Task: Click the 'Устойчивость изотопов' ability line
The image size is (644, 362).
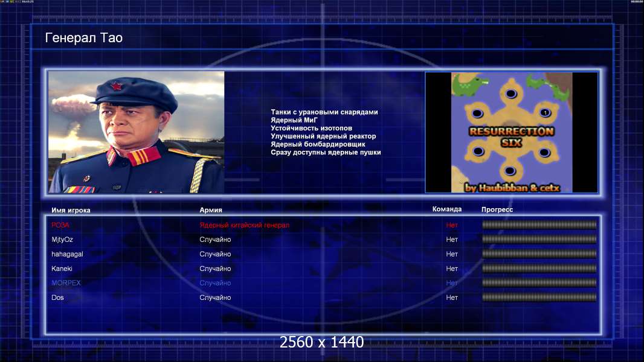Action: pos(311,128)
